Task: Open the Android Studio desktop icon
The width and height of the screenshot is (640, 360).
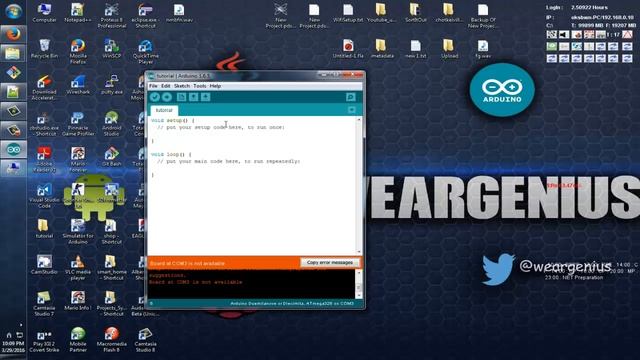Action: coord(111,123)
